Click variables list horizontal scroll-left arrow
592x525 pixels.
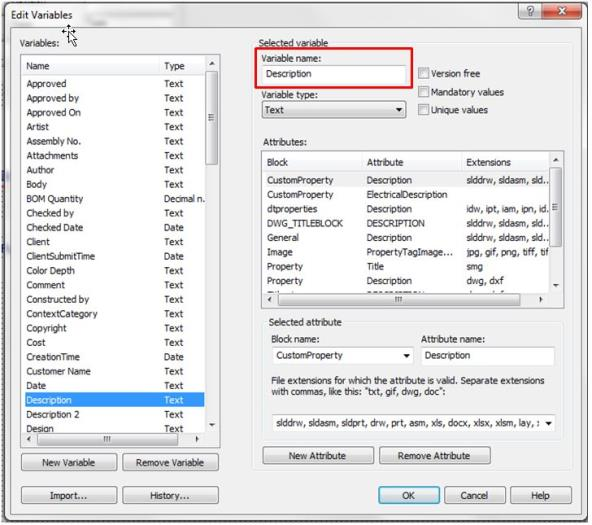(29, 439)
